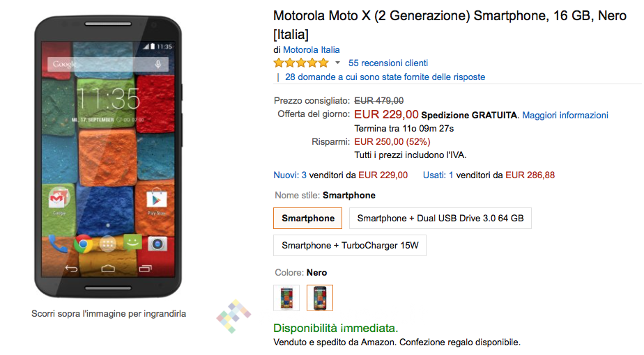Screen dimensions: 644x355
Task: Click the large Moto X product image
Action: pyautogui.click(x=107, y=157)
